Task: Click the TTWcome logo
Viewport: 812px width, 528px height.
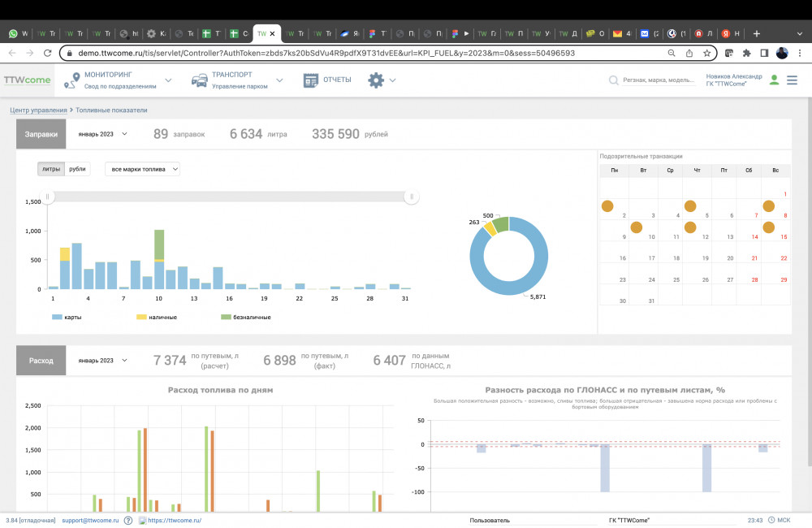Action: coord(27,80)
